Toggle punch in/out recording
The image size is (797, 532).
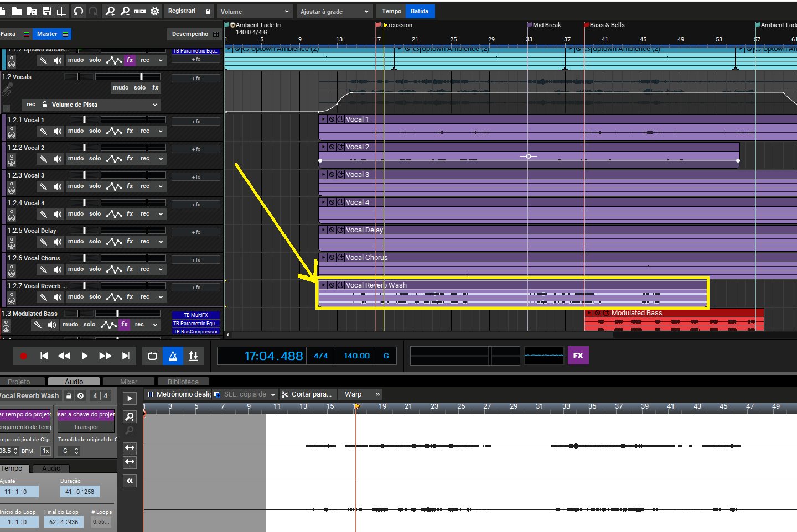pos(193,356)
